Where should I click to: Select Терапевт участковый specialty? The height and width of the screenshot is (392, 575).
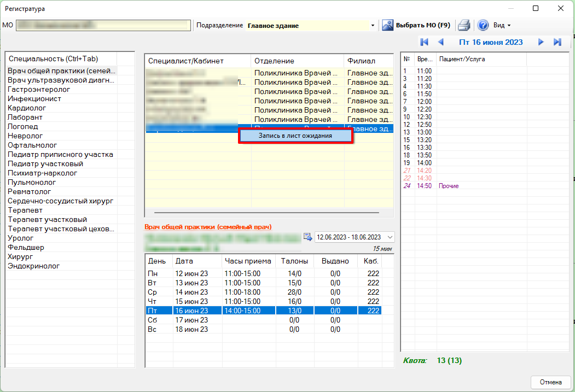coord(62,219)
